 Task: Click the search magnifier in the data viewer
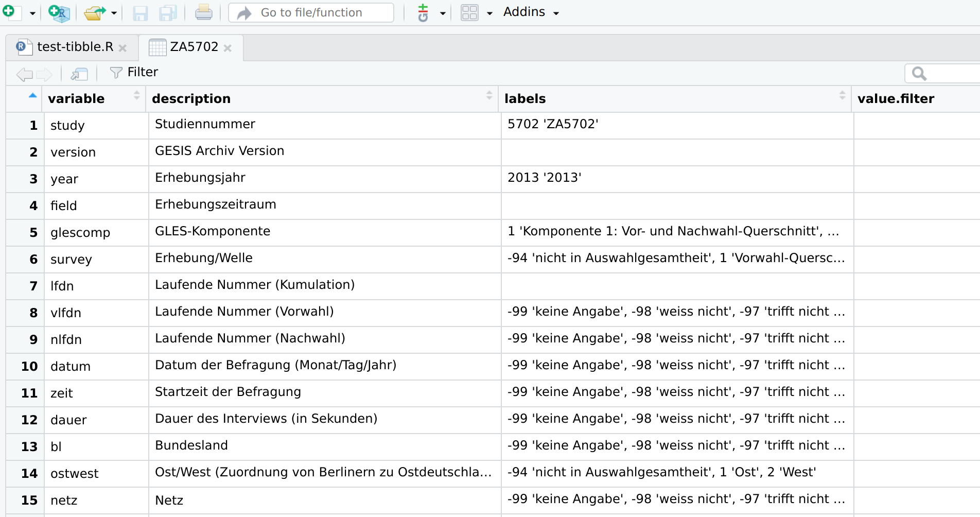coord(920,73)
